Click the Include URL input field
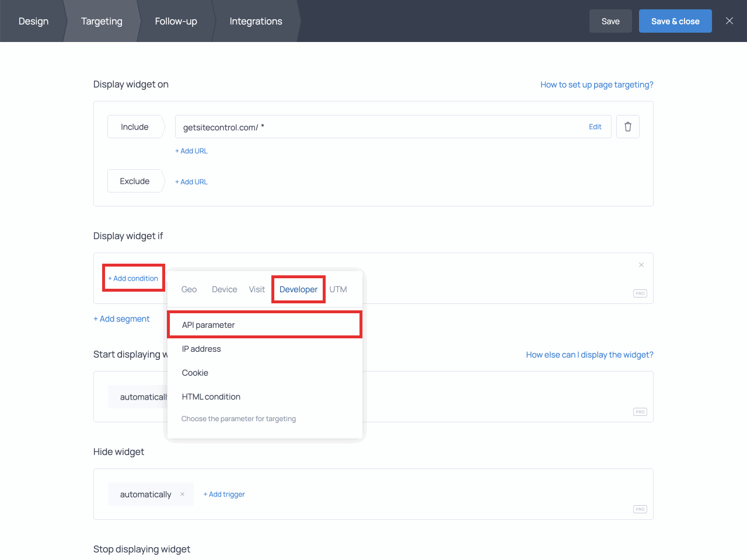The width and height of the screenshot is (747, 560). click(x=379, y=127)
